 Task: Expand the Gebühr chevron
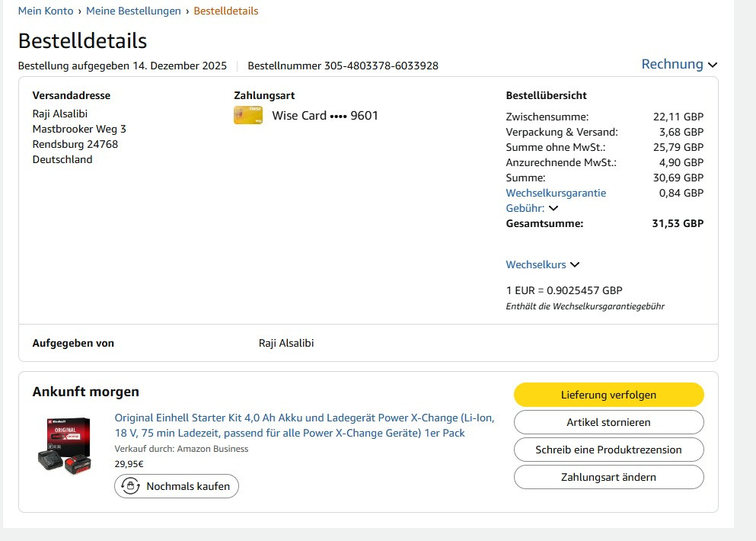click(553, 209)
